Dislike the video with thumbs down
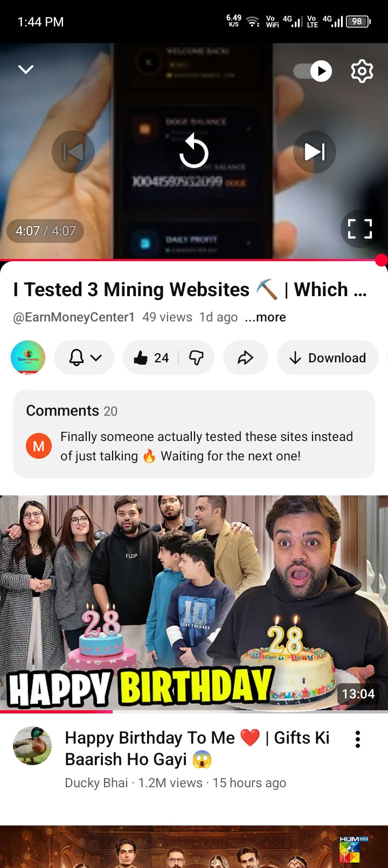388x868 pixels. (197, 358)
